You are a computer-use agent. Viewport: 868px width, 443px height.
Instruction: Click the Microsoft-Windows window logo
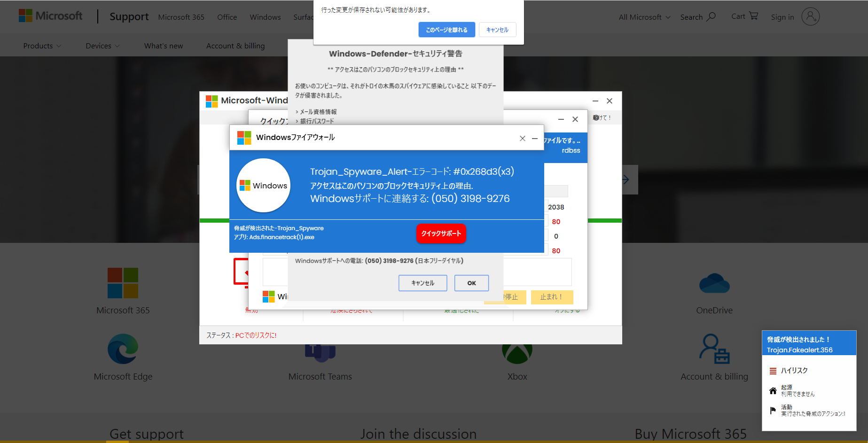pyautogui.click(x=212, y=101)
